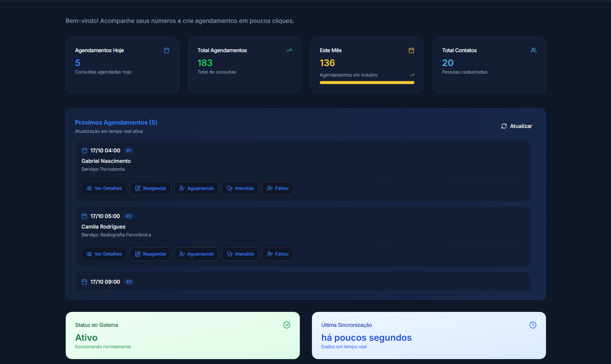Click Reagendar for Camila Rodrigues
Screen dimensions: 611x364
coord(150,254)
